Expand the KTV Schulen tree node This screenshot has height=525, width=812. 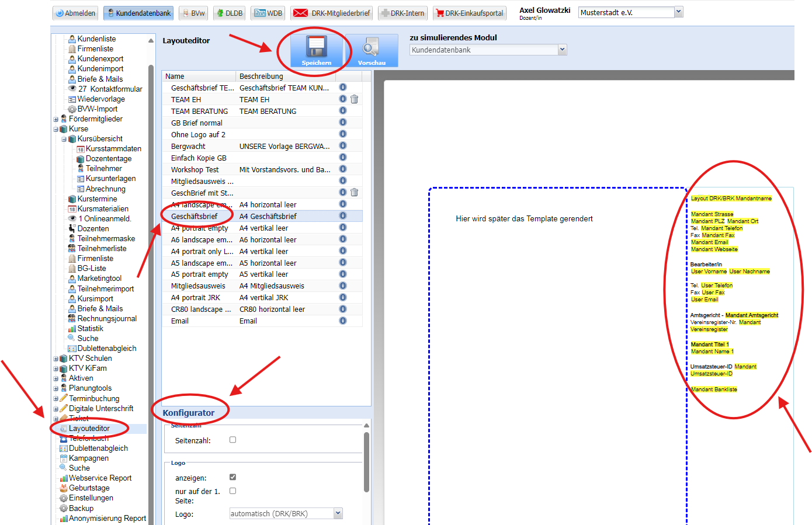56,359
